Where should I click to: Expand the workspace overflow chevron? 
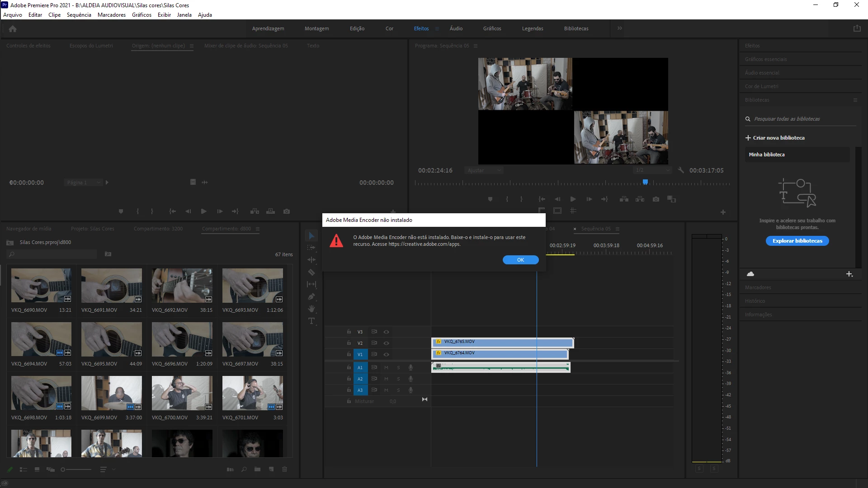[620, 28]
